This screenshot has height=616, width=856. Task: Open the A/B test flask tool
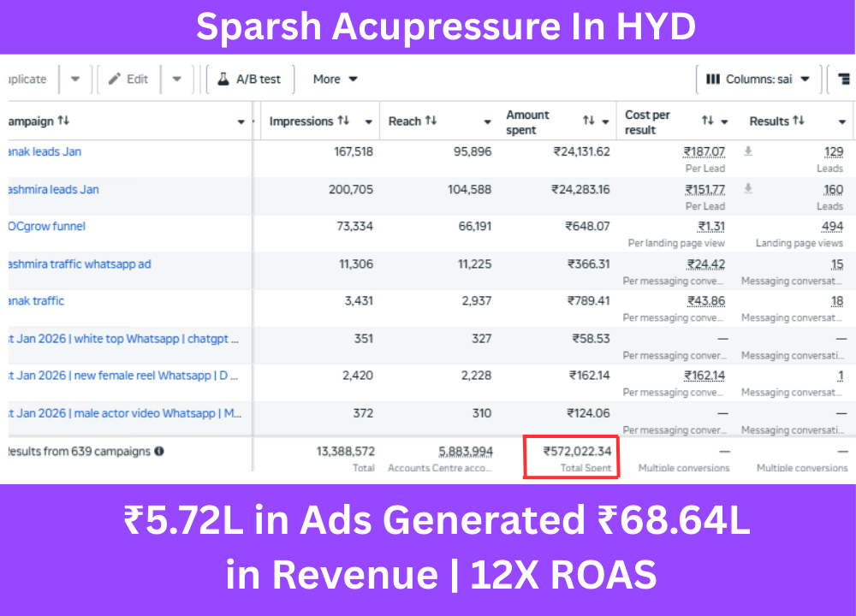click(x=249, y=79)
